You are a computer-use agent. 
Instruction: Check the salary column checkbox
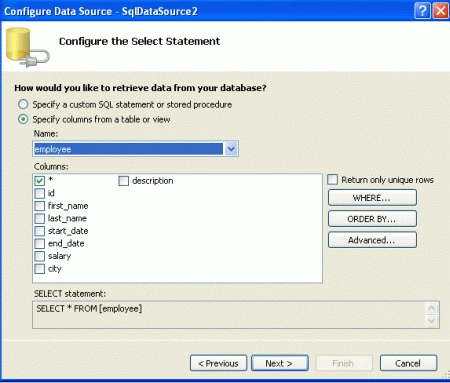click(x=40, y=256)
